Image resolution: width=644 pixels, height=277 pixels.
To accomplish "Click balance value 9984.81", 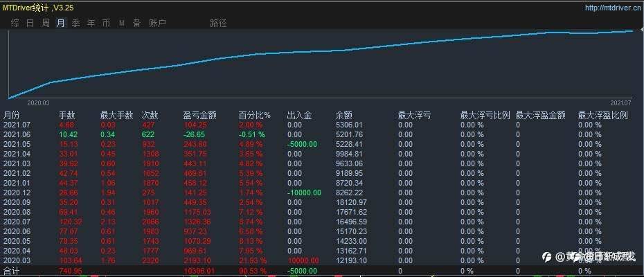I will click(x=349, y=154).
